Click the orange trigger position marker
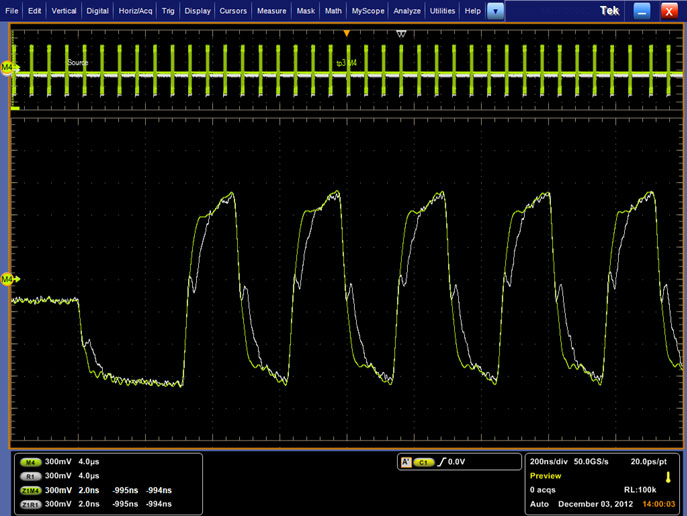The image size is (687, 516). click(347, 34)
